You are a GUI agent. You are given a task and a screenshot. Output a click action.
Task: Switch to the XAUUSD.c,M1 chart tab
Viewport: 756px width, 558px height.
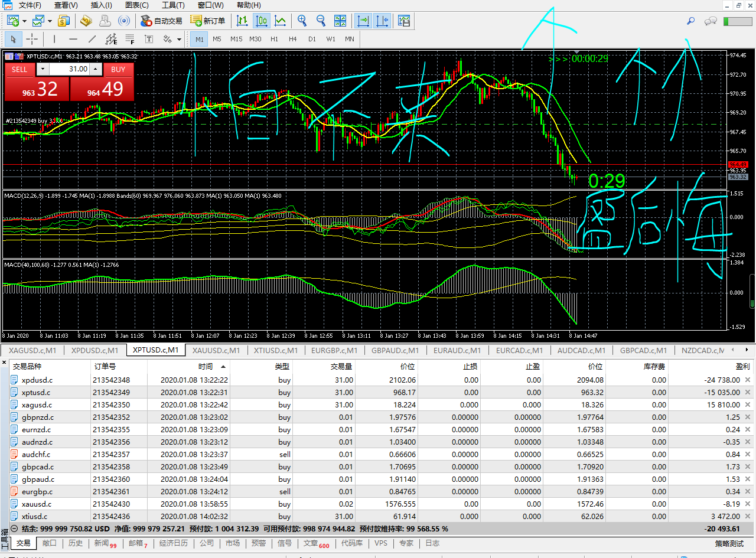point(216,350)
